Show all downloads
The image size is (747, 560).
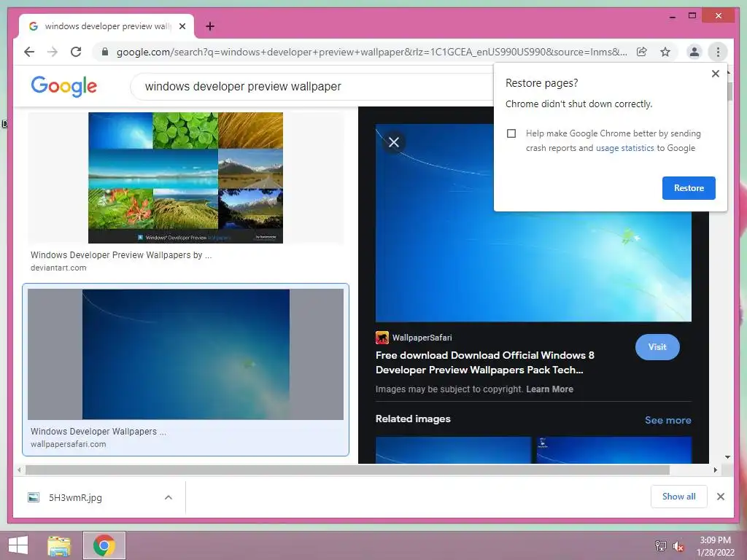(x=678, y=497)
